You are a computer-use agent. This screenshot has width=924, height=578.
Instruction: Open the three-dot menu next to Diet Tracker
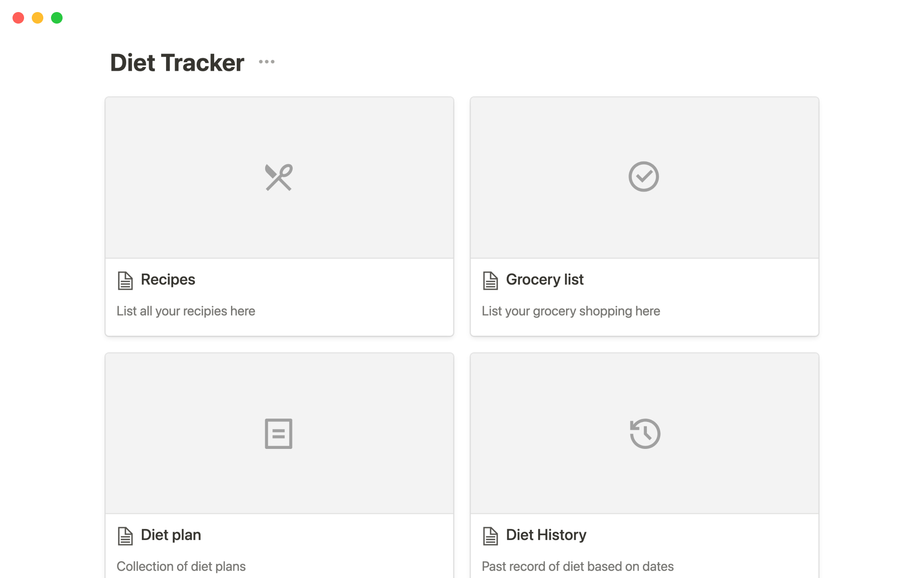coord(267,62)
